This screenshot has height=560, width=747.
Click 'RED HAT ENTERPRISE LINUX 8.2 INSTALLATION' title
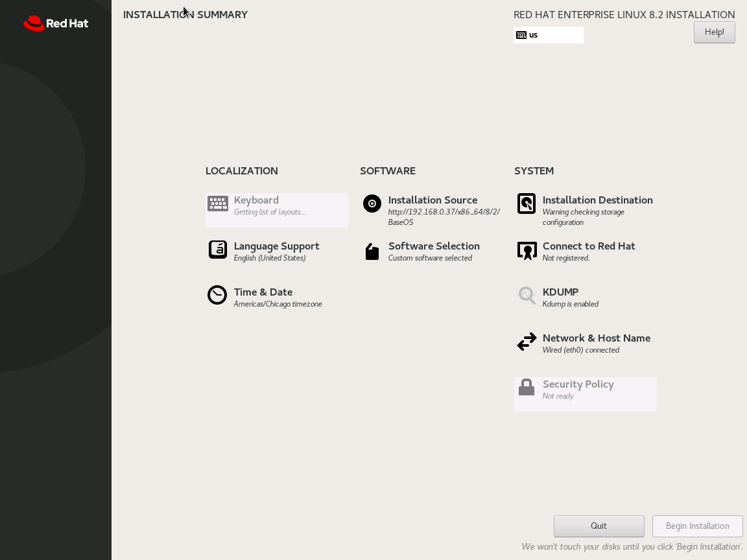pos(624,15)
